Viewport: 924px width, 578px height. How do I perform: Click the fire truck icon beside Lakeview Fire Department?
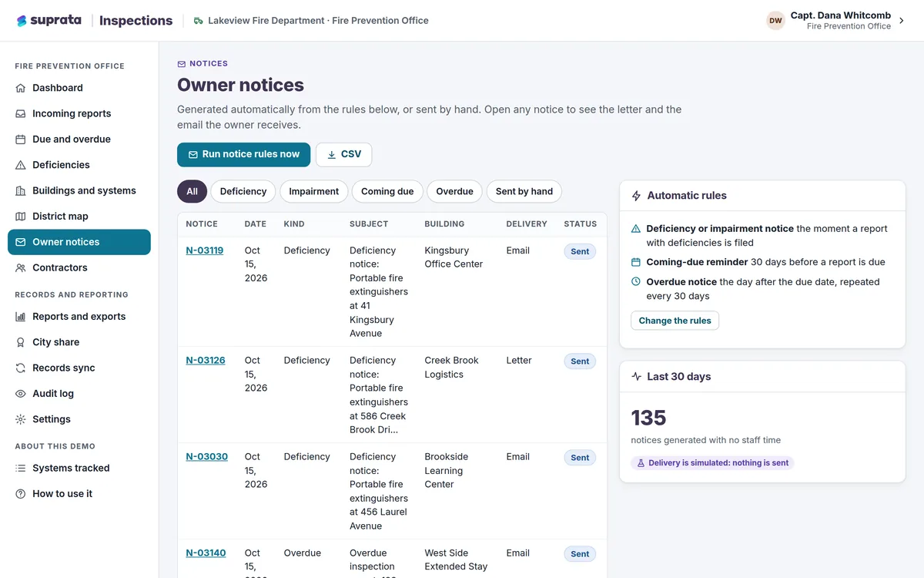pos(199,21)
